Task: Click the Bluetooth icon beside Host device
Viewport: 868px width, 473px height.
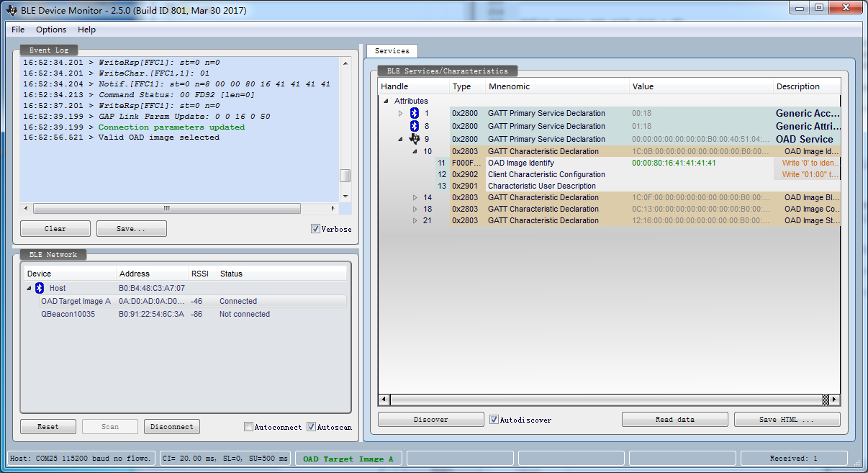Action: click(x=40, y=288)
